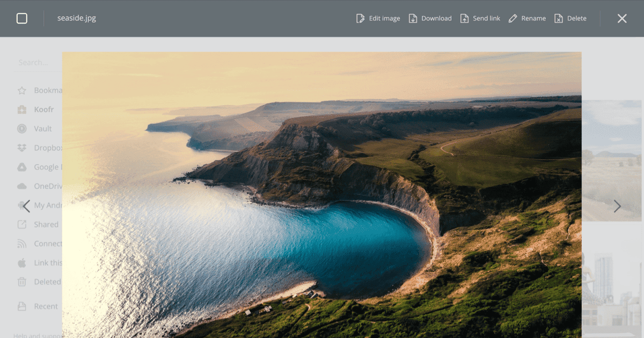Click the Rename pencil icon
644x338 pixels.
point(513,18)
